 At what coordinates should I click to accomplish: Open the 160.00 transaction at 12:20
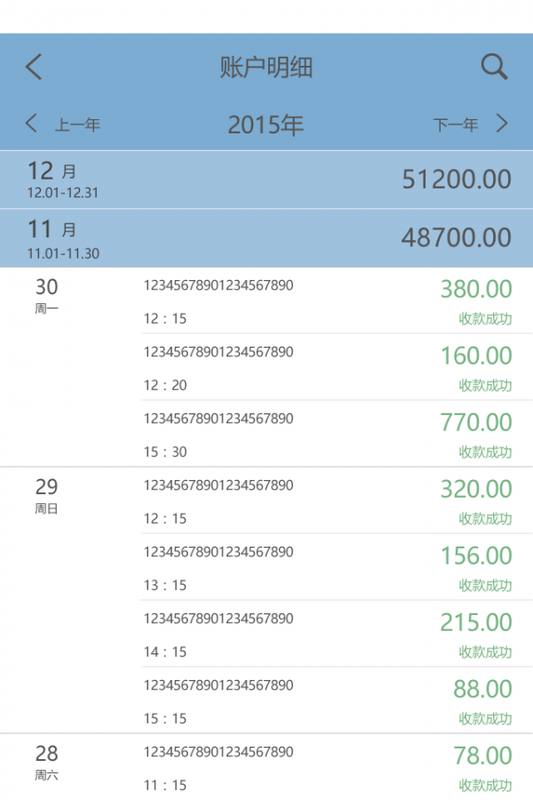(x=337, y=367)
